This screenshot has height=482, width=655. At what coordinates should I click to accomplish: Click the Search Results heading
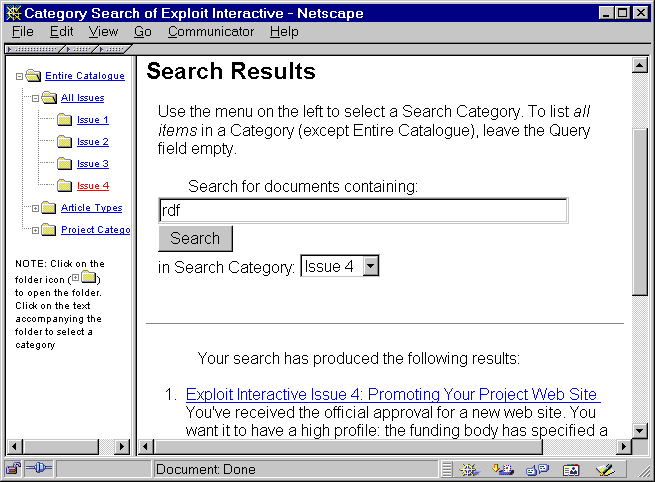[x=231, y=71]
